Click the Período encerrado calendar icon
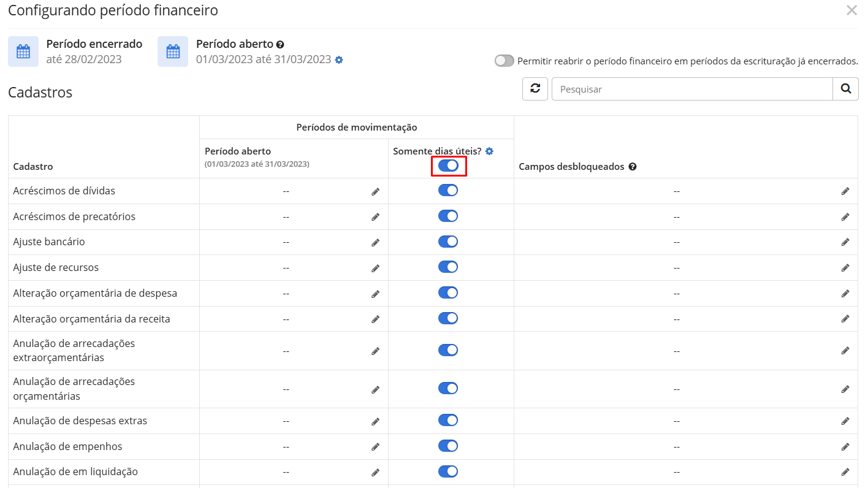Viewport: 868px width, 488px height. [x=23, y=51]
